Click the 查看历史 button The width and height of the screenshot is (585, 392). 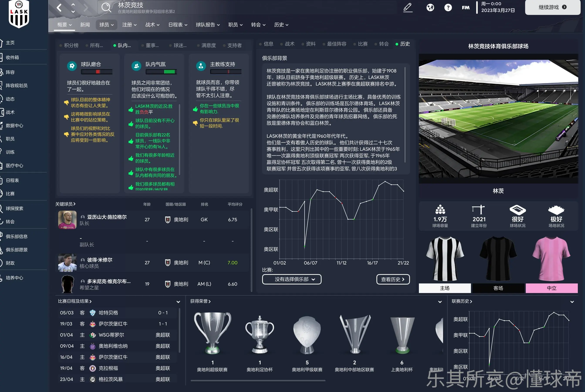click(393, 279)
